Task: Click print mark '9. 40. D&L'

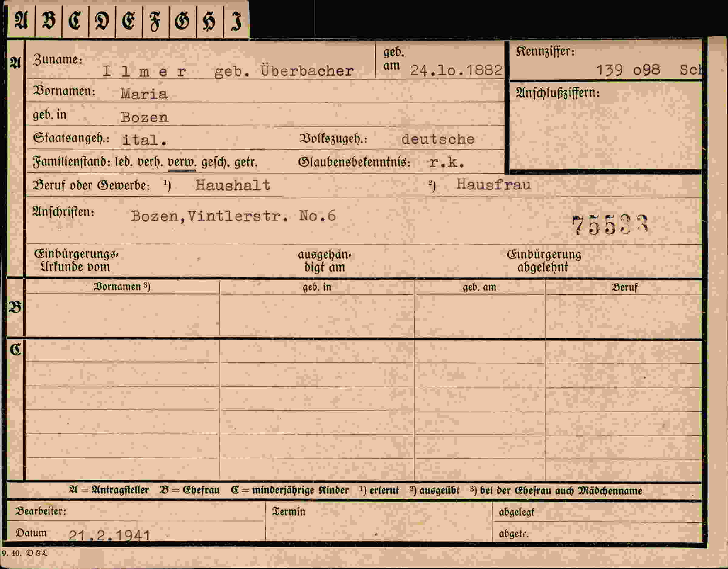Action: pyautogui.click(x=25, y=553)
